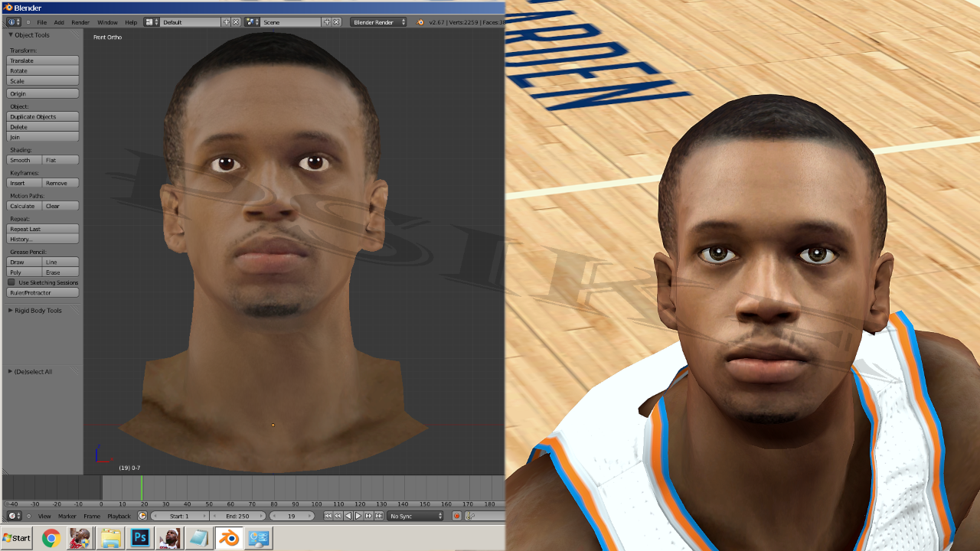Insert a keyframe with Insert button

pyautogui.click(x=24, y=183)
